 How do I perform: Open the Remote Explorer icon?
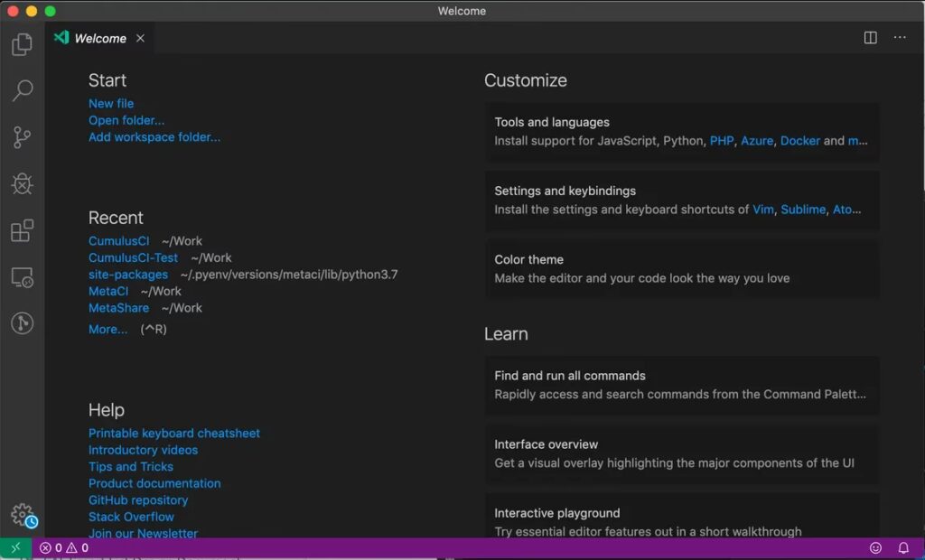[x=22, y=276]
